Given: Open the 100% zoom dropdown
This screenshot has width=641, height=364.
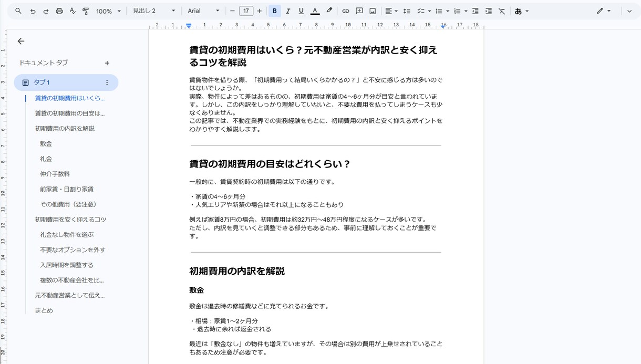Looking at the screenshot, I should 108,11.
